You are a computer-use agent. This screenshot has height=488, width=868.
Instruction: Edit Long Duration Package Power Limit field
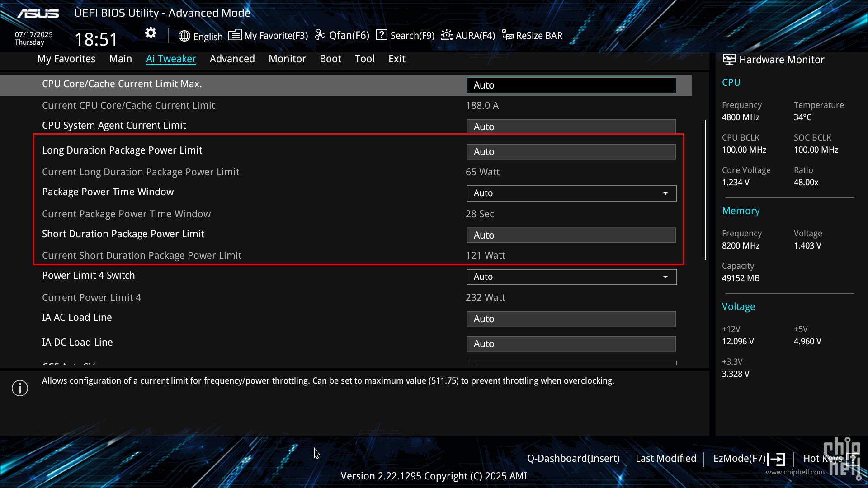tap(571, 151)
